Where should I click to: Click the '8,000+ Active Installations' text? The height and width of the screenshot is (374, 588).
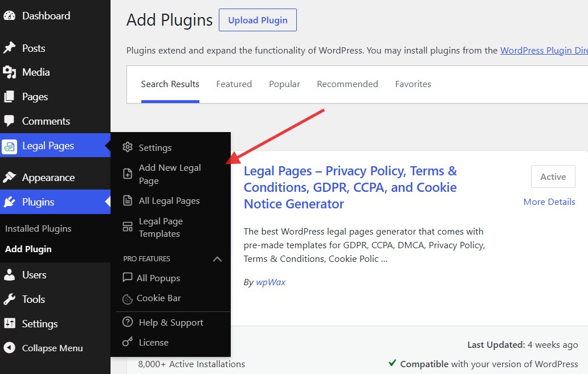click(x=191, y=364)
